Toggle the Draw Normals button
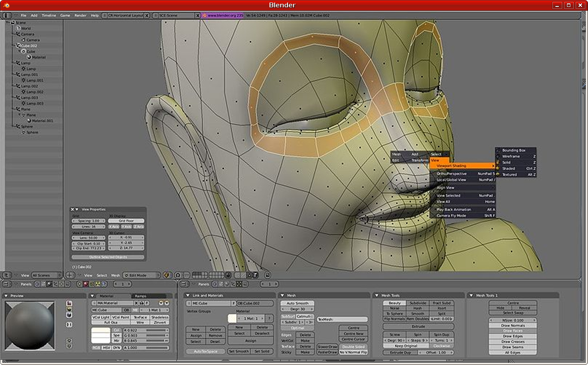The height and width of the screenshot is (365, 588). [513, 325]
